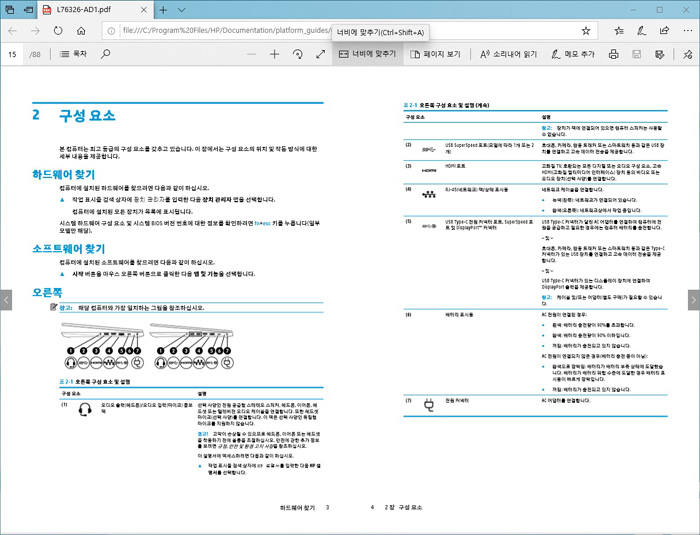The width and height of the screenshot is (700, 535).
Task: Click the headphone icon in component table
Action: [x=85, y=410]
